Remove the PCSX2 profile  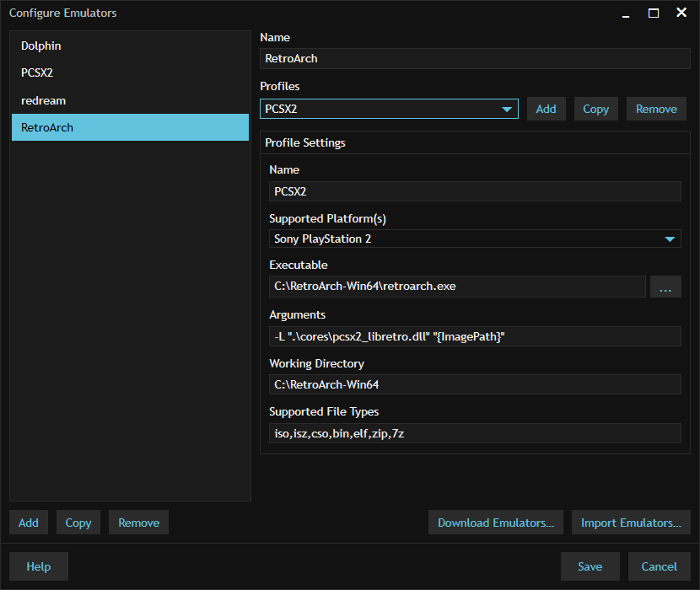[x=656, y=109]
